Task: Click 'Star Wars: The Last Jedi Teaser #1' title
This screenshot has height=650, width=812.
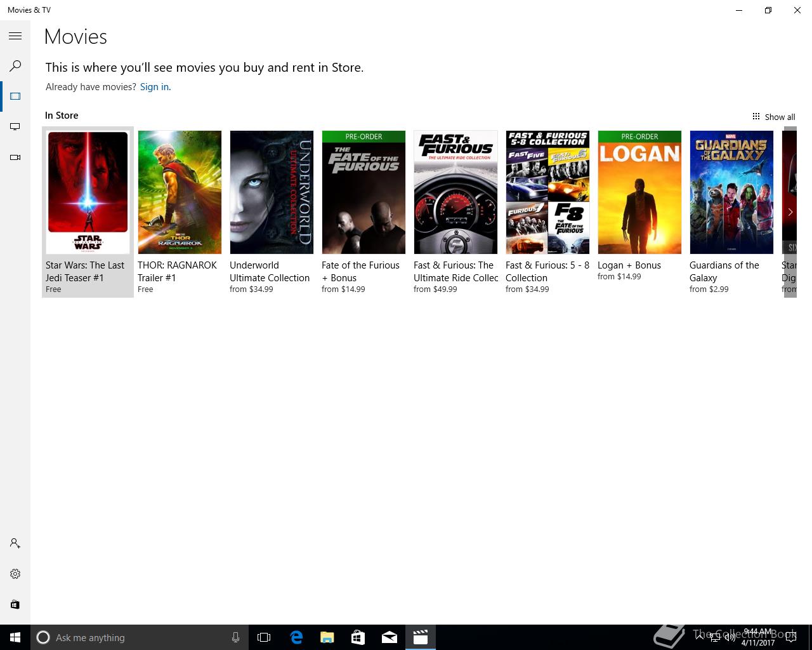Action: [85, 272]
